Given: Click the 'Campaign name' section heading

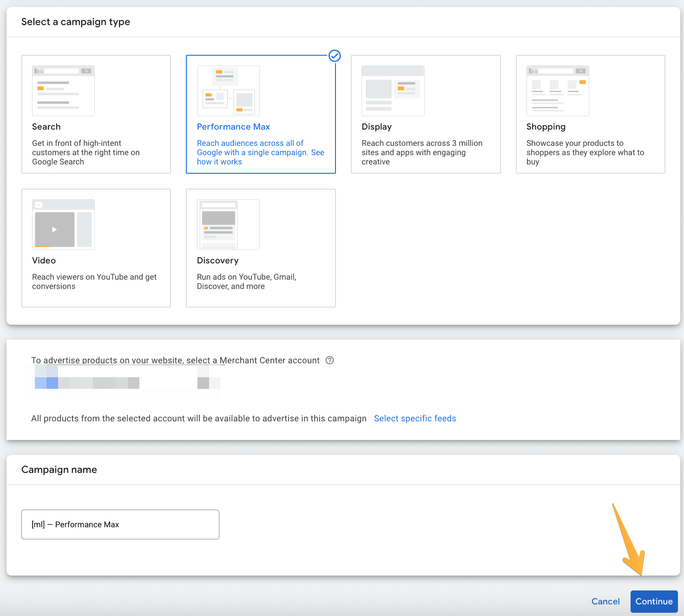Looking at the screenshot, I should coord(59,470).
